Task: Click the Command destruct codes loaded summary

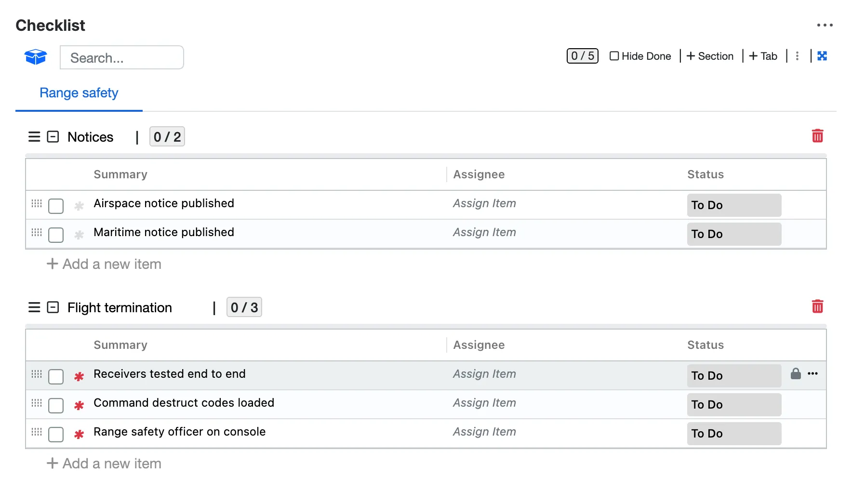Action: click(x=184, y=403)
